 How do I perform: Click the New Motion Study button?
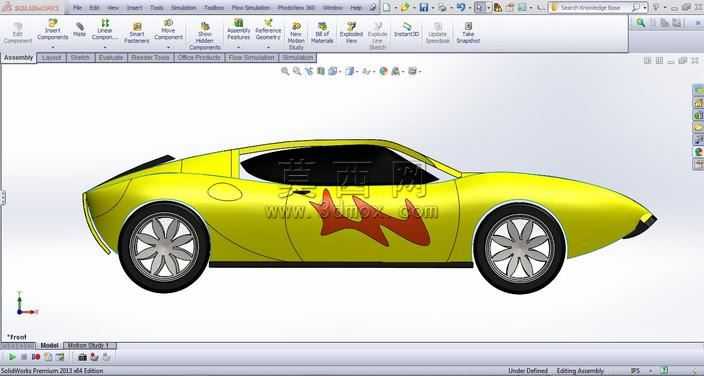tap(296, 35)
